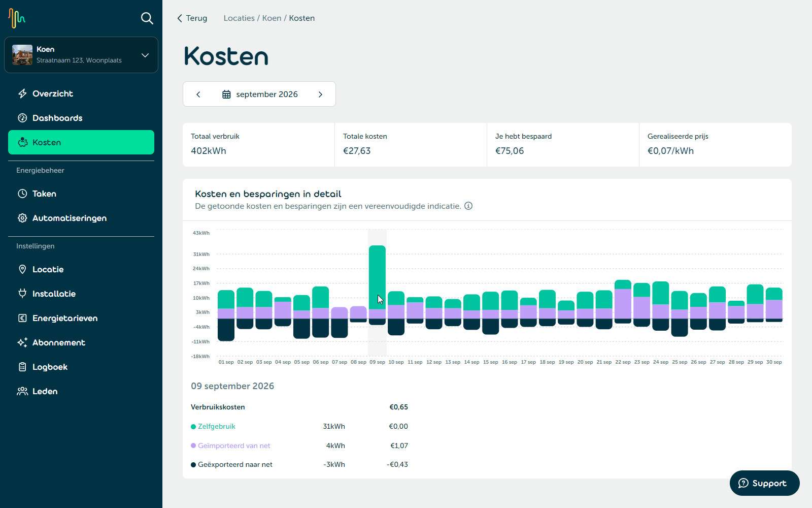Go to Automatiseringen menu item

tap(81, 218)
